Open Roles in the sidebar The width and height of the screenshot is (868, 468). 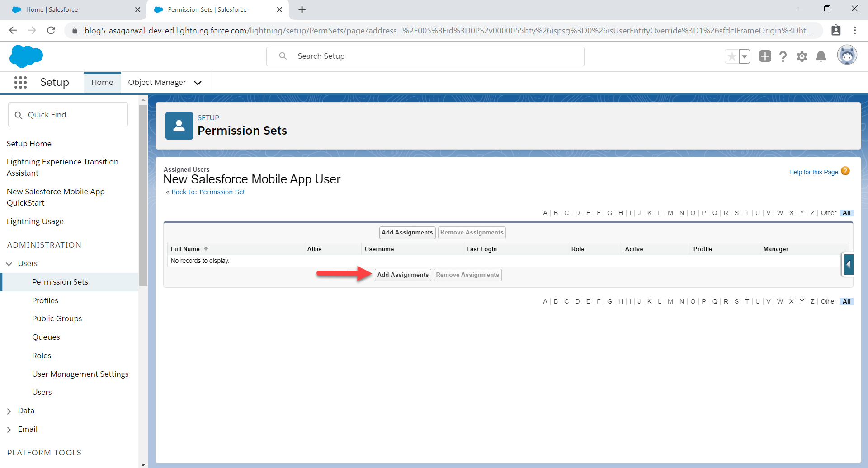pyautogui.click(x=42, y=356)
